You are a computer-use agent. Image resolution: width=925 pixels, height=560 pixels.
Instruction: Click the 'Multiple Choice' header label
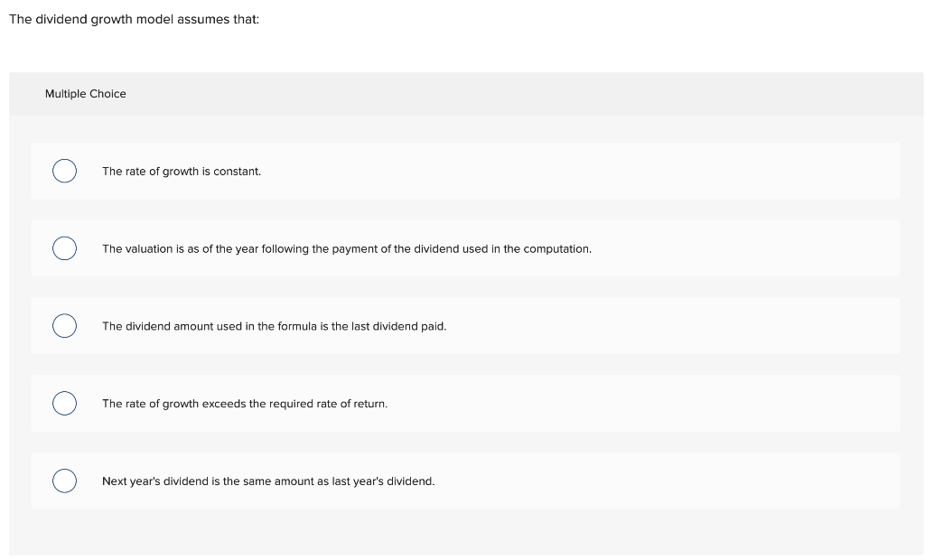pyautogui.click(x=86, y=94)
